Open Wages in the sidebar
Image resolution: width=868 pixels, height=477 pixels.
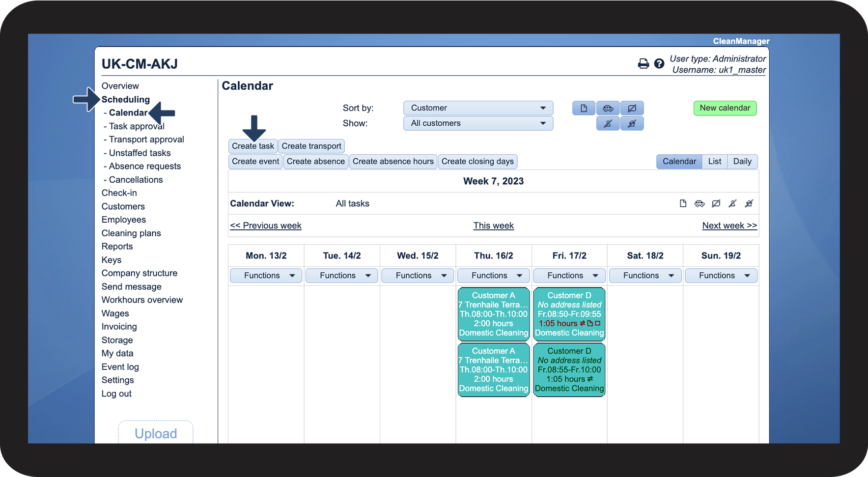point(115,313)
